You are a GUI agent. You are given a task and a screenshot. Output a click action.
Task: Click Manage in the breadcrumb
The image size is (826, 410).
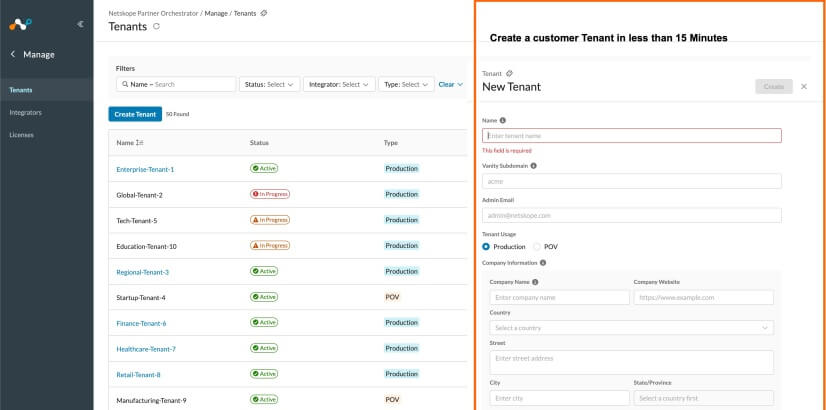pyautogui.click(x=217, y=13)
